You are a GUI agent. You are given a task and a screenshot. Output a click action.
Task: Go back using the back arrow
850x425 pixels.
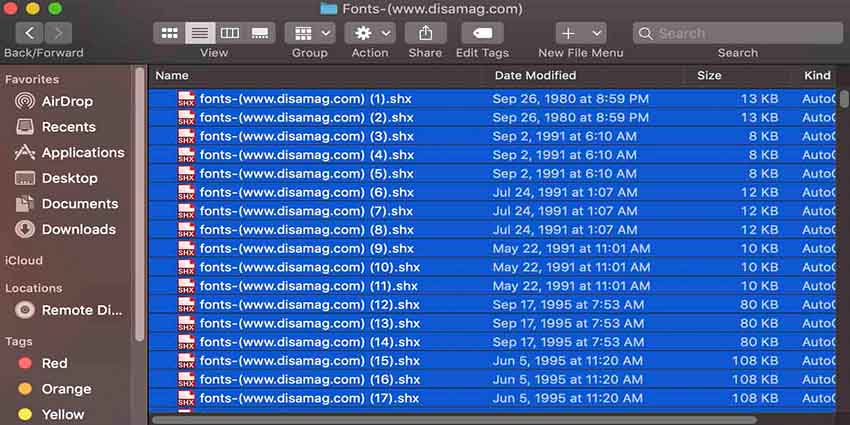pyautogui.click(x=28, y=33)
